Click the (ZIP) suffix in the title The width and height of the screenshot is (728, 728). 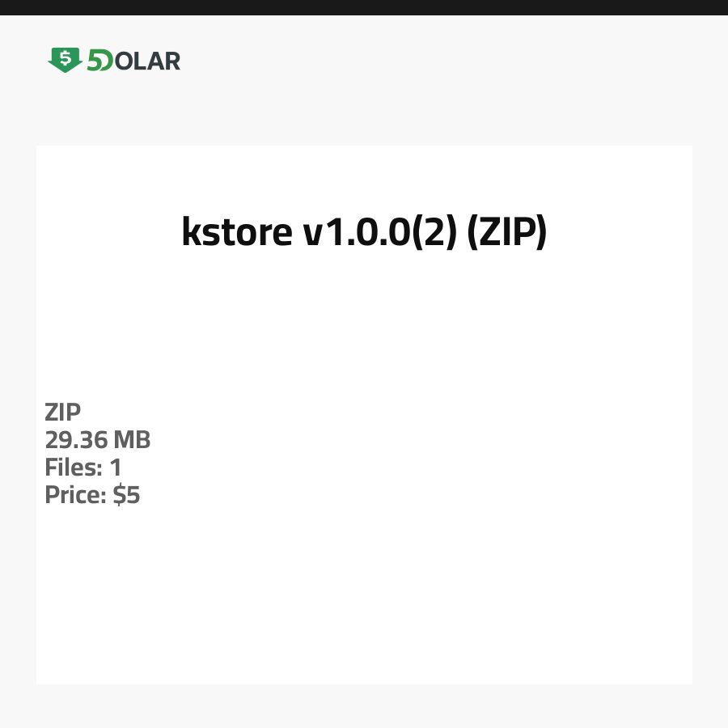coord(508,233)
